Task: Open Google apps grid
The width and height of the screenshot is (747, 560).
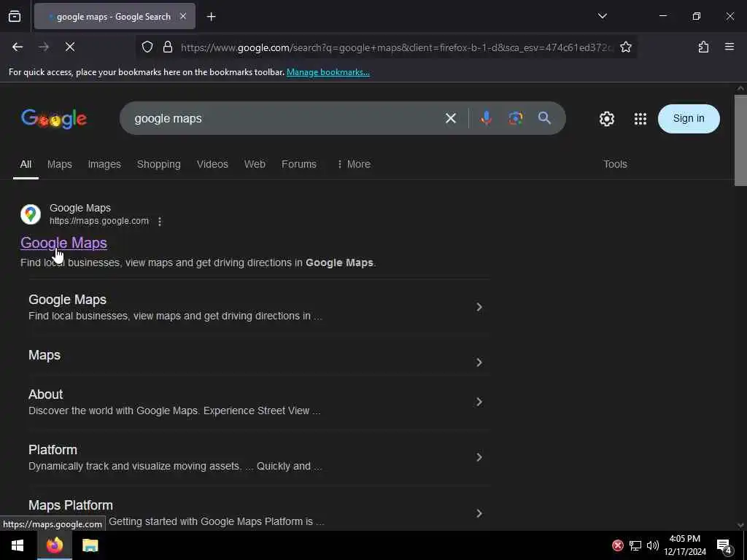Action: click(640, 119)
